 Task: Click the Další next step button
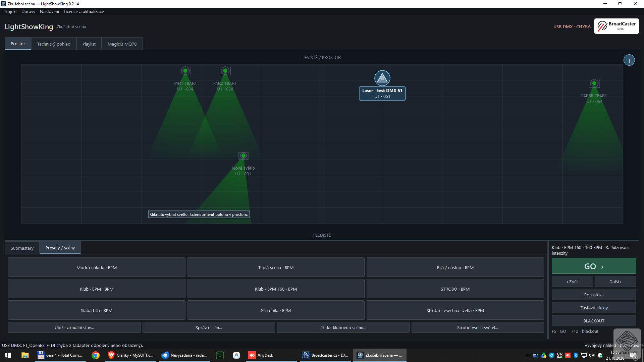615,282
